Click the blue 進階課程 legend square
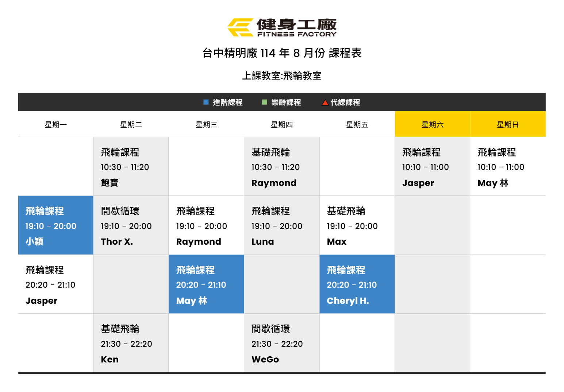This screenshot has height=392, width=564. (206, 102)
